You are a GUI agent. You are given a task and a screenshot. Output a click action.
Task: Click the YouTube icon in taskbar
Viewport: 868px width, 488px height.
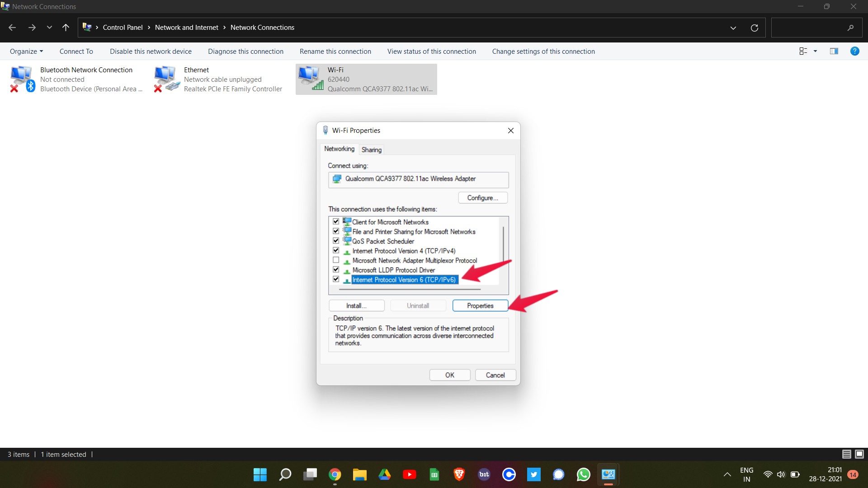click(409, 474)
